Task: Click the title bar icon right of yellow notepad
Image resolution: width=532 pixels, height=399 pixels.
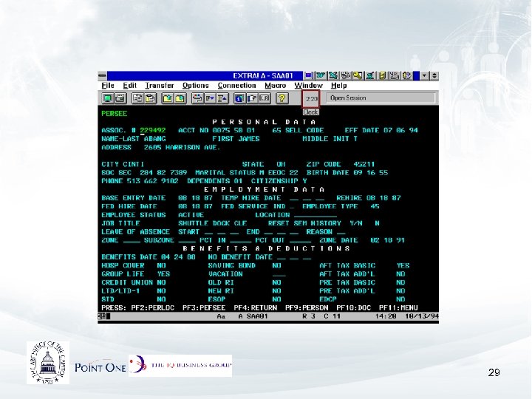Action: (395, 75)
